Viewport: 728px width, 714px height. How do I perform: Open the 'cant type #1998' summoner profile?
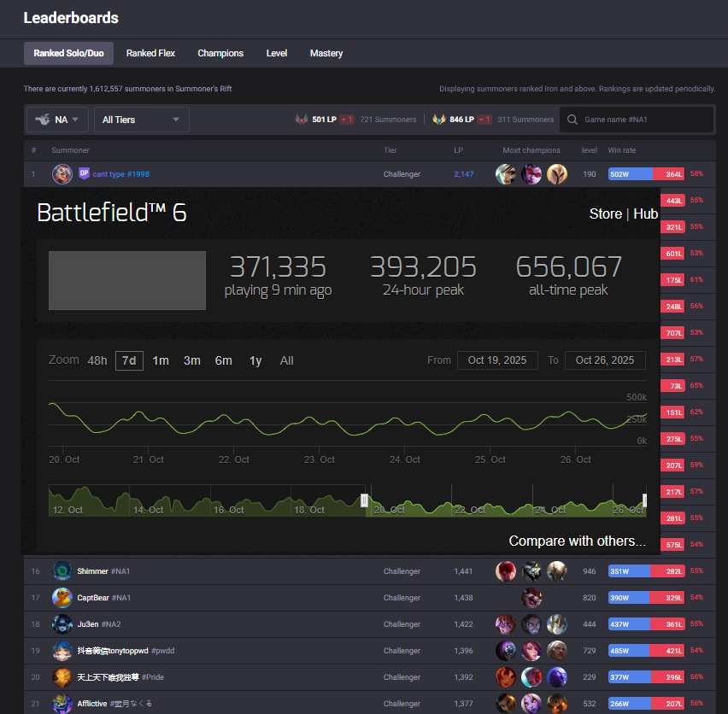(121, 174)
